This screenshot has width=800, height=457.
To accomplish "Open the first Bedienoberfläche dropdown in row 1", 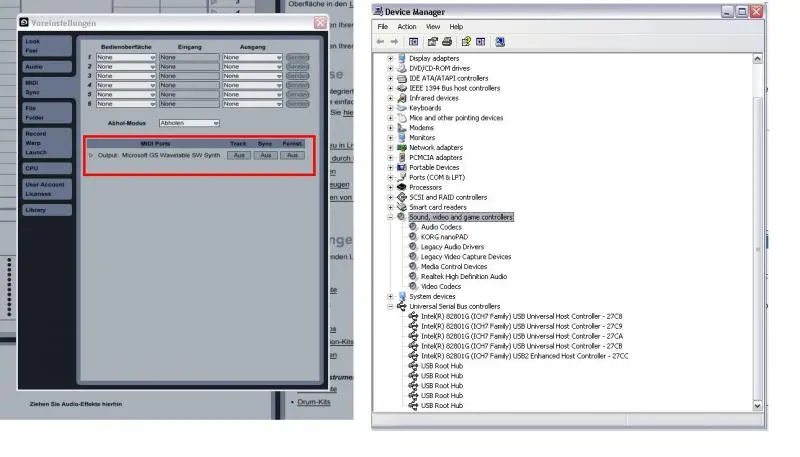I will pyautogui.click(x=126, y=58).
